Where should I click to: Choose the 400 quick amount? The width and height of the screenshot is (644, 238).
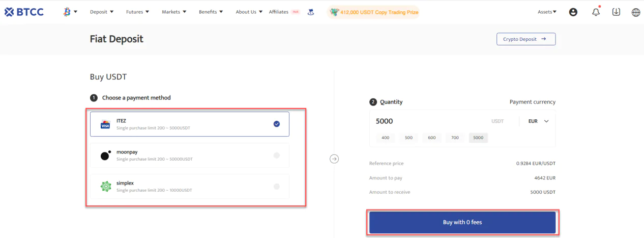(385, 138)
